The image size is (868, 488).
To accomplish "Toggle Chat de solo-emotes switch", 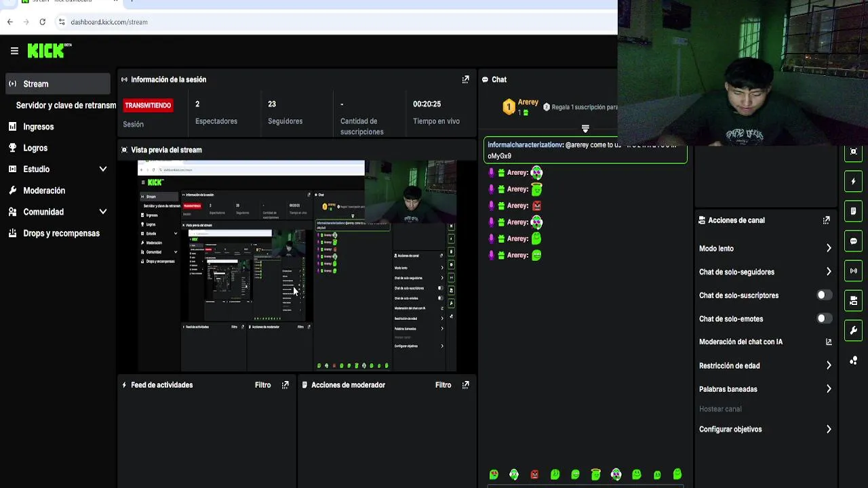I will 824,319.
